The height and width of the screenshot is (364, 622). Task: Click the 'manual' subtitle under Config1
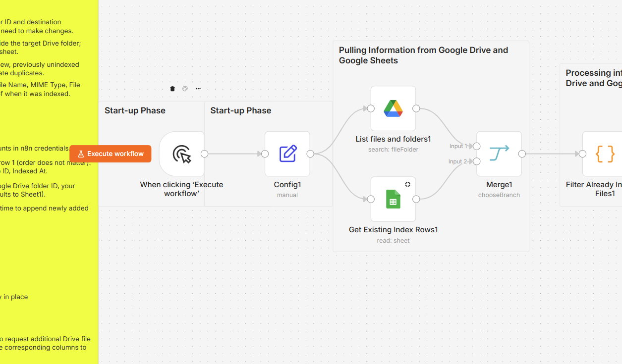click(x=287, y=195)
